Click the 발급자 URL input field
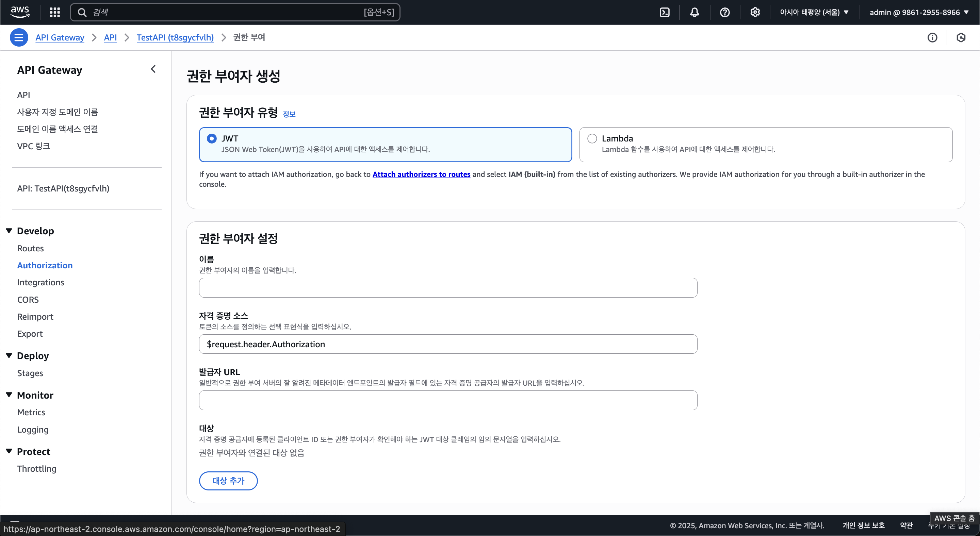The image size is (980, 536). pyautogui.click(x=448, y=400)
